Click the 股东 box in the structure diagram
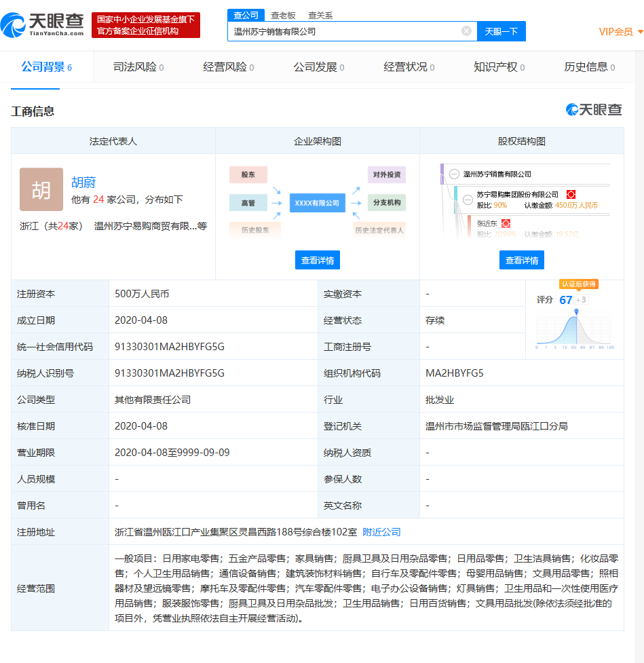 [x=248, y=174]
